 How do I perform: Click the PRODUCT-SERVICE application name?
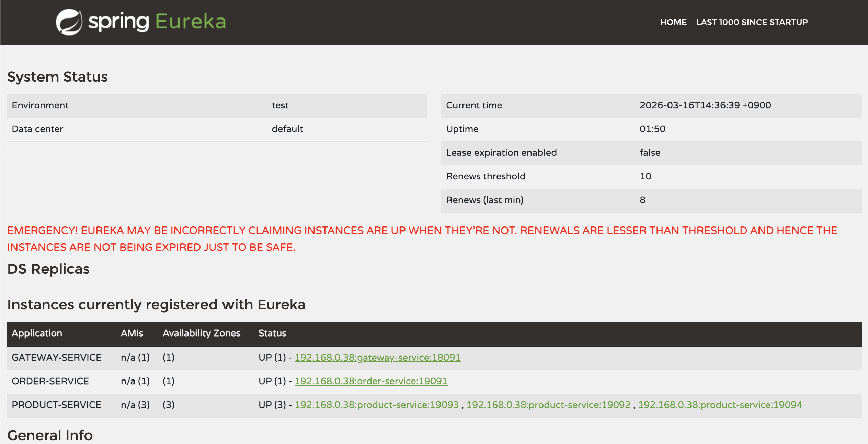[x=56, y=405]
